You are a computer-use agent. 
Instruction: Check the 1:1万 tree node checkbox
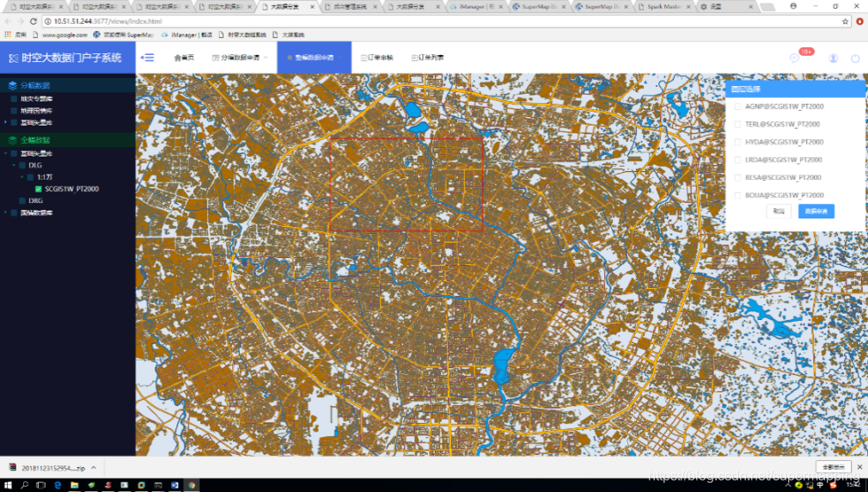30,177
